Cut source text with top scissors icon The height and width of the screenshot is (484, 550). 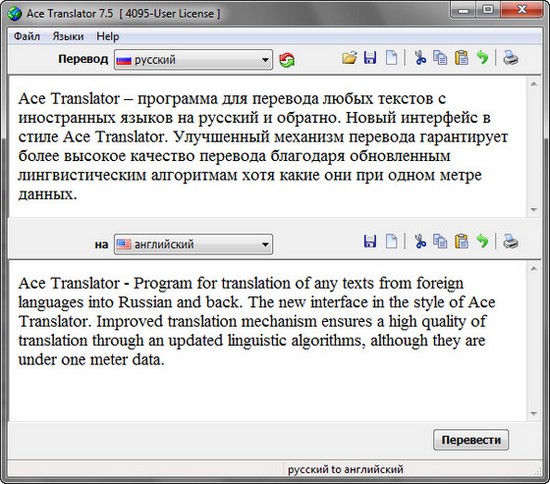pyautogui.click(x=420, y=58)
